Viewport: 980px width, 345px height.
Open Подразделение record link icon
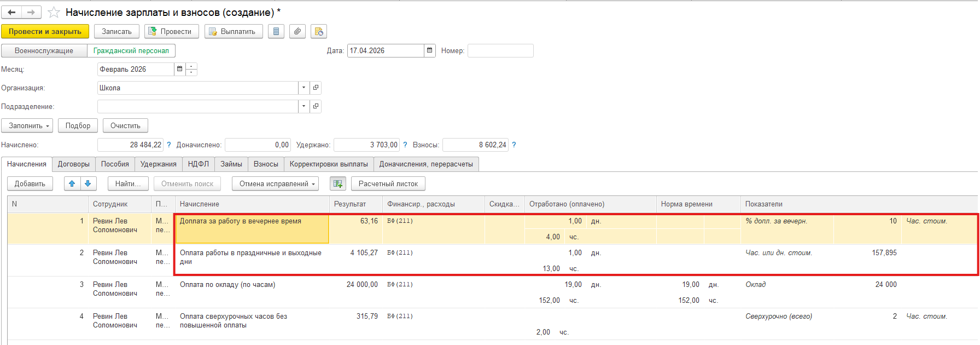click(316, 106)
